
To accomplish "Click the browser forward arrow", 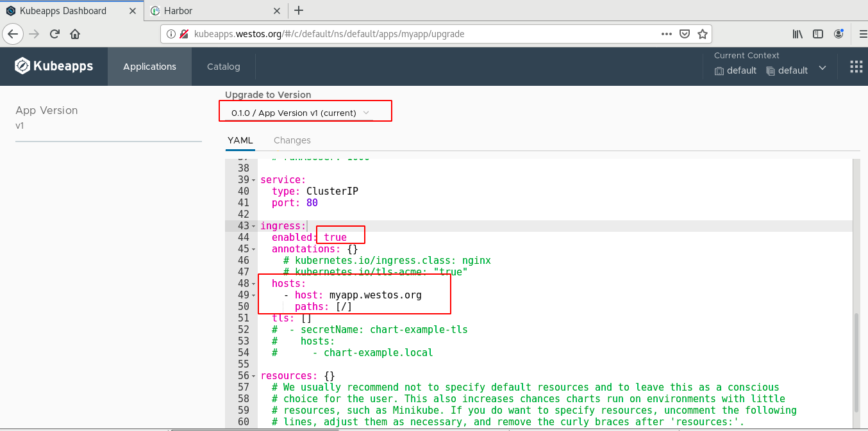I will tap(34, 34).
